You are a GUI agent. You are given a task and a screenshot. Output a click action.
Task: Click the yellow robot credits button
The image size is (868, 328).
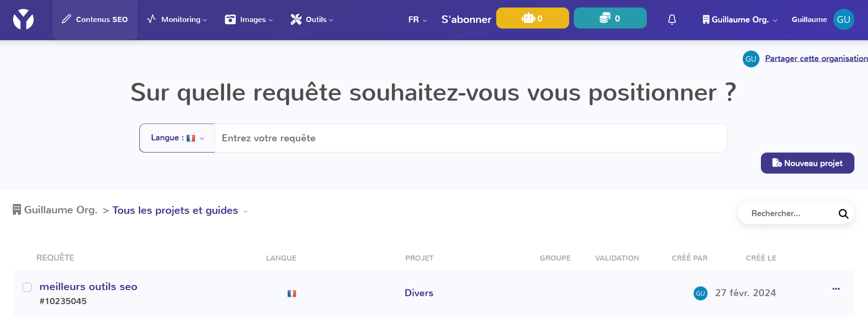pyautogui.click(x=532, y=18)
